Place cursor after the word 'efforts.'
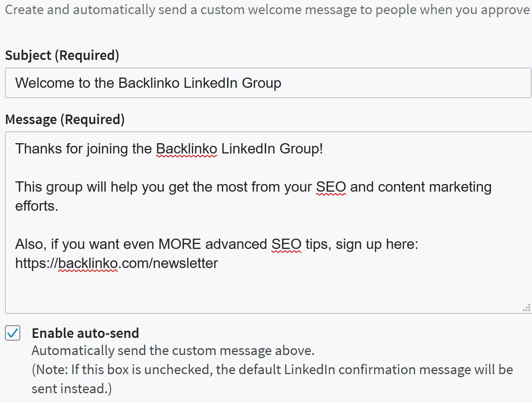Image resolution: width=532 pixels, height=402 pixels. pos(59,206)
